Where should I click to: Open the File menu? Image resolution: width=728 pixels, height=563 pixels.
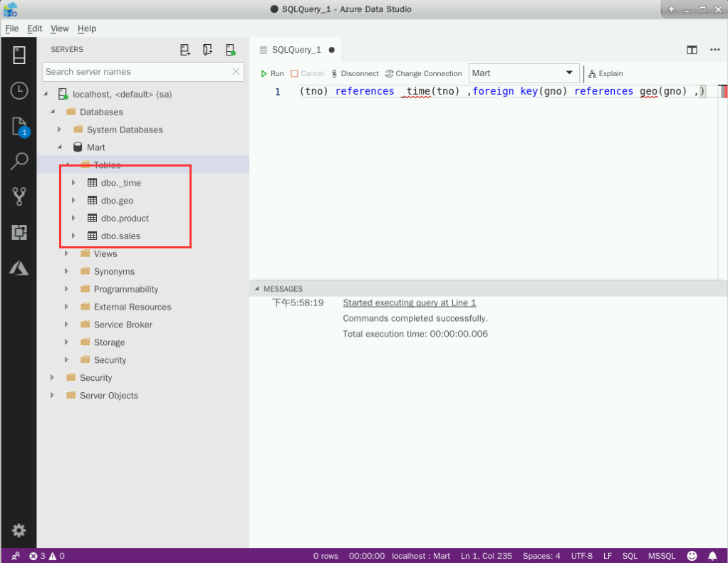[11, 28]
